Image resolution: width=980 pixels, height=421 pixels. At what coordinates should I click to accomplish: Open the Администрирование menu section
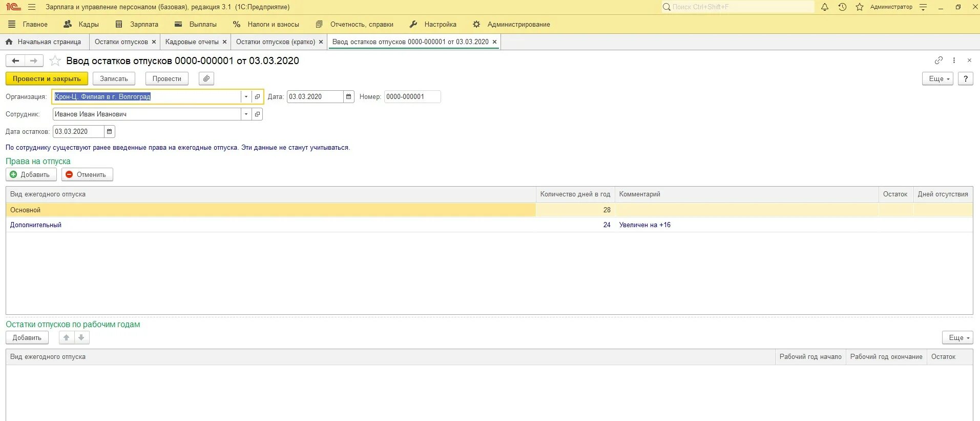(511, 24)
